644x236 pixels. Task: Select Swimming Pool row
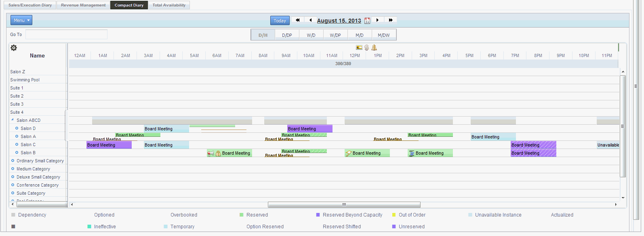(38, 80)
